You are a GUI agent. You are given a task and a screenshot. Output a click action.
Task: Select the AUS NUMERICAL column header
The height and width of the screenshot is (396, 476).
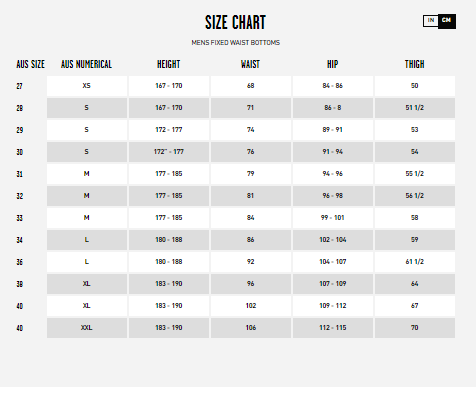coord(86,64)
